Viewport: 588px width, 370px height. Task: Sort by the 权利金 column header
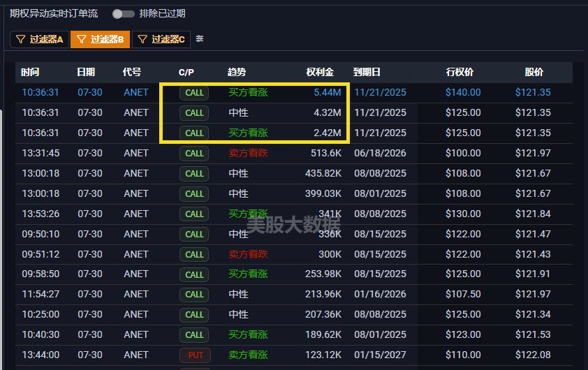[x=320, y=73]
